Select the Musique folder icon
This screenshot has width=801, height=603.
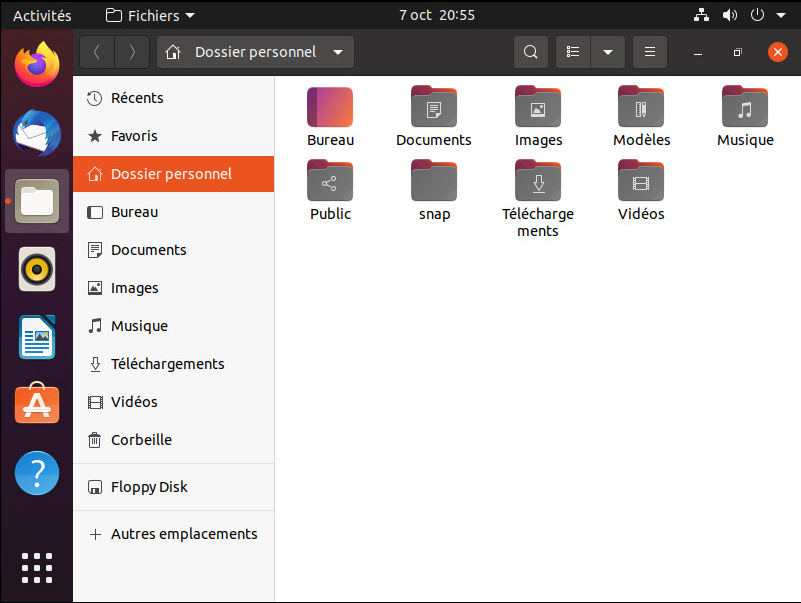[x=745, y=108]
